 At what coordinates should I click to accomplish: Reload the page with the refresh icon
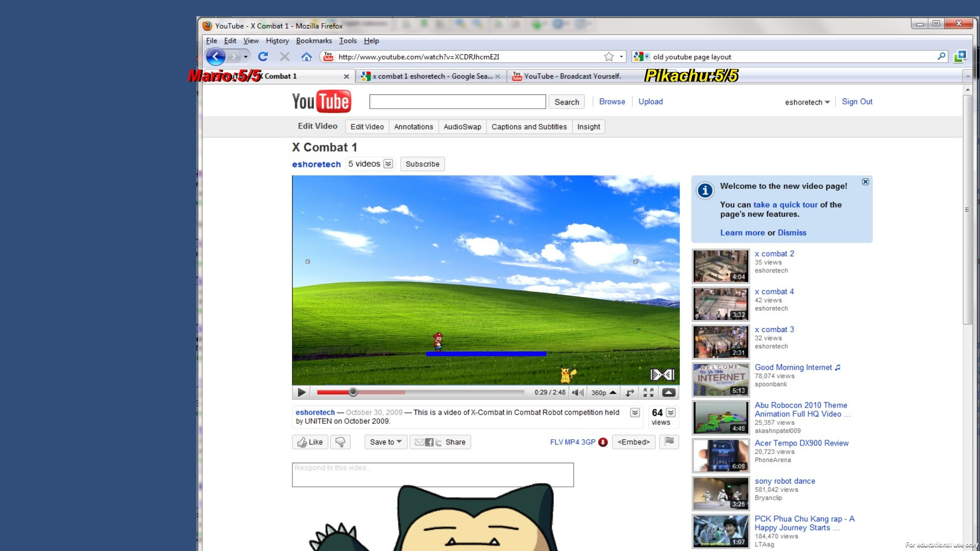[x=263, y=57]
